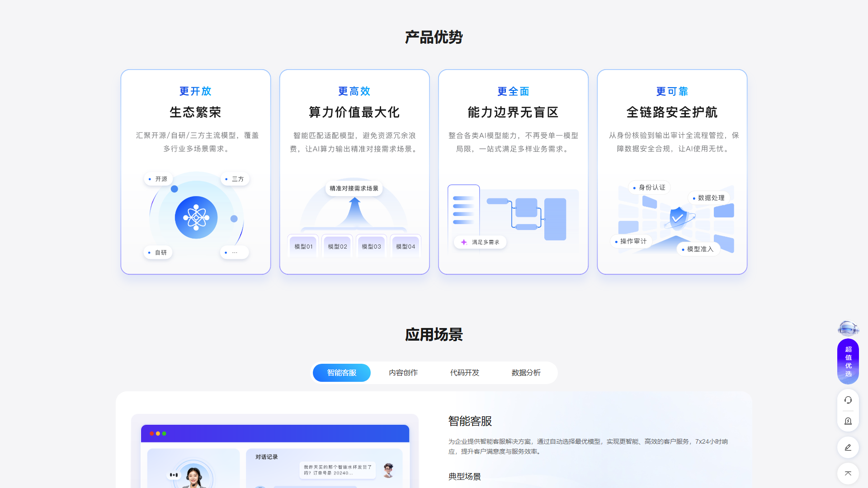Image resolution: width=868 pixels, height=488 pixels.
Task: Click the 操作审计 tag
Action: (631, 241)
